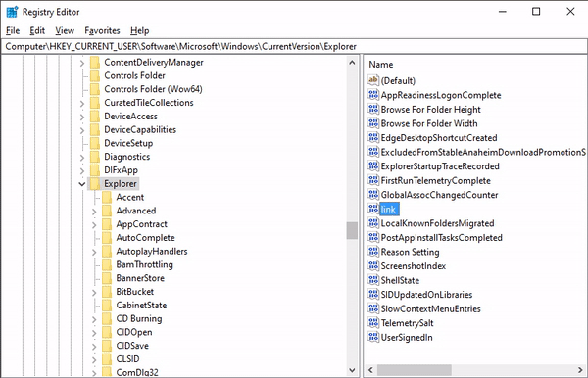Expand the DeviceAccess key
This screenshot has width=588, height=378.
coord(82,117)
